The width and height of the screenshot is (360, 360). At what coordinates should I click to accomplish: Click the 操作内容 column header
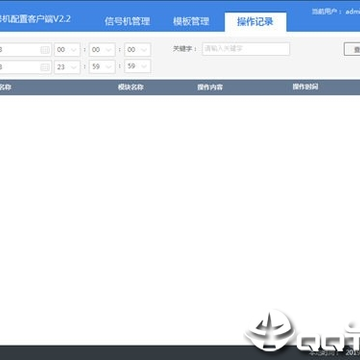210,87
